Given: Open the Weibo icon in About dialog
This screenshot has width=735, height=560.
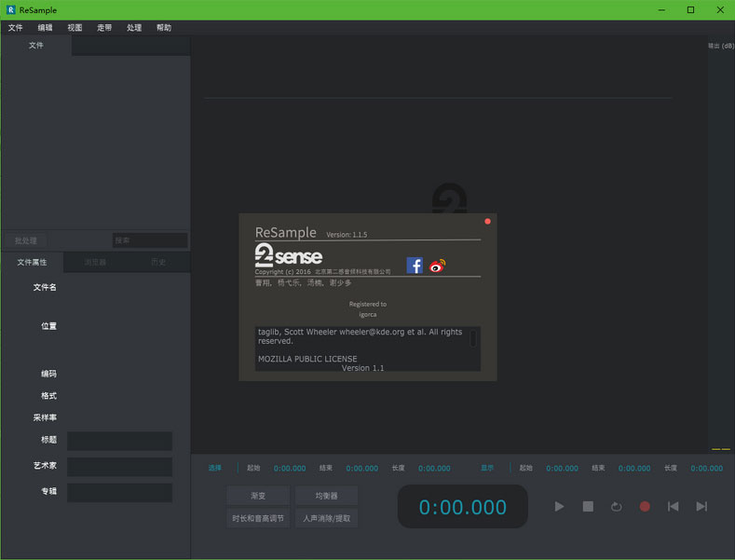Looking at the screenshot, I should [x=437, y=266].
